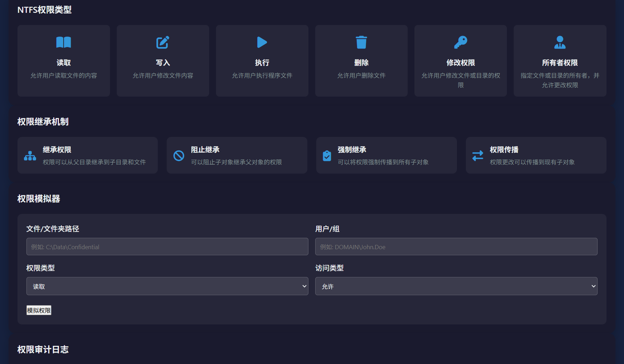The height and width of the screenshot is (364, 624).
Task: Focus the 用户/组 input field
Action: coord(456,247)
